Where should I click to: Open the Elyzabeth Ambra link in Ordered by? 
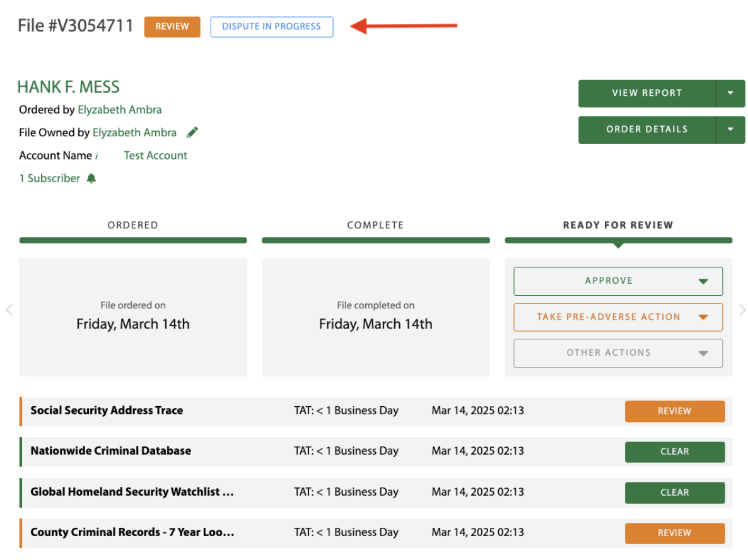click(119, 110)
